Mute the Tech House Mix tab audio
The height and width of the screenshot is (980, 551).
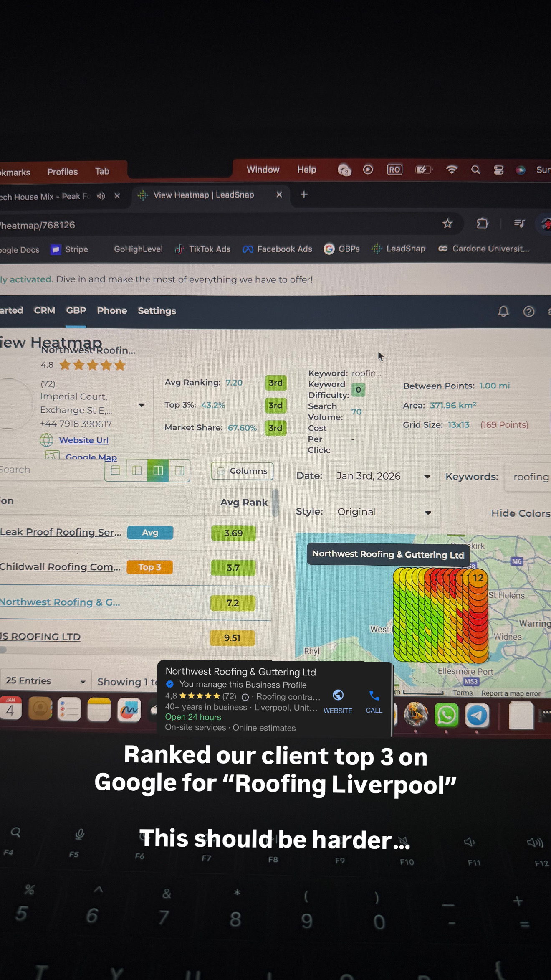101,196
